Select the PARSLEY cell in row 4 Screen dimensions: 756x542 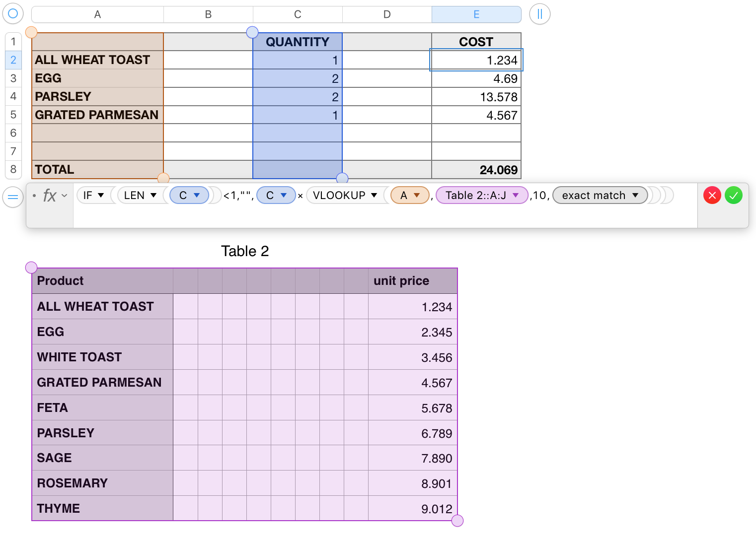tap(98, 96)
